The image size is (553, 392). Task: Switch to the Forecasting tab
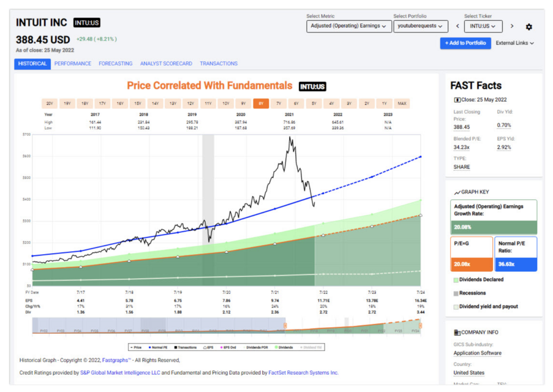pos(115,64)
